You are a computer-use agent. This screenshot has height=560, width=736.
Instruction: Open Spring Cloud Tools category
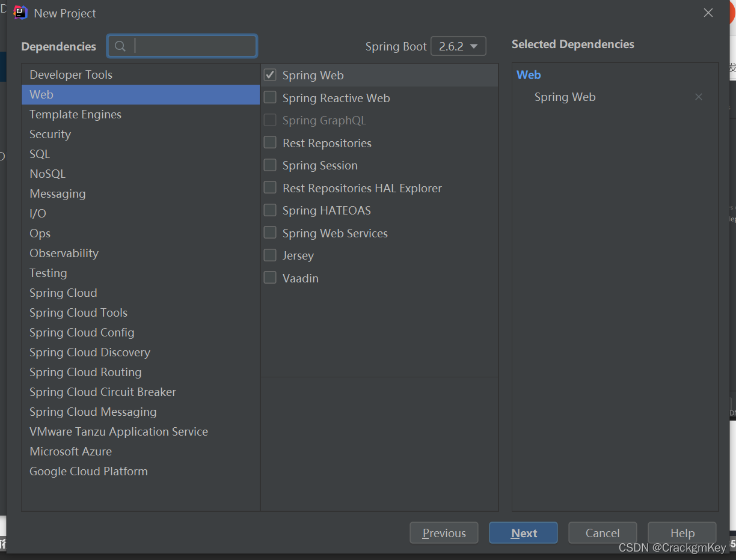tap(141, 312)
